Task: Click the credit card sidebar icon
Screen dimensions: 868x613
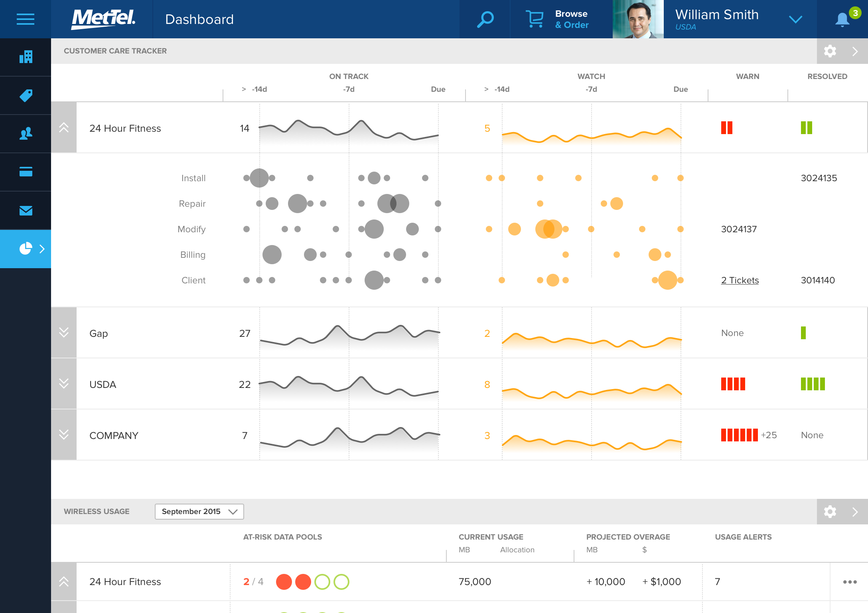Action: point(26,172)
